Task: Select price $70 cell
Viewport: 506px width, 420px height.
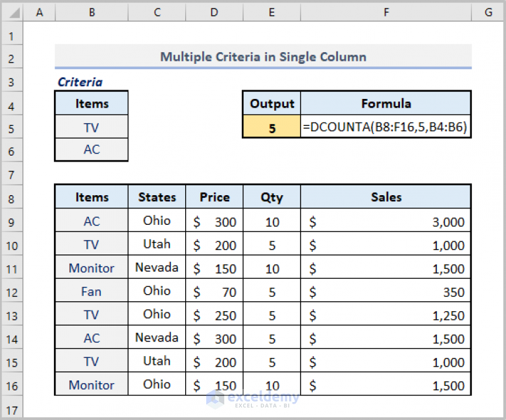Action: pos(214,290)
